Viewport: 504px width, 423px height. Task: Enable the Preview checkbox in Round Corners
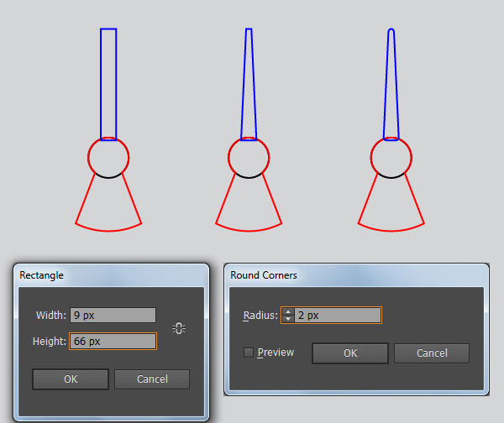[249, 352]
